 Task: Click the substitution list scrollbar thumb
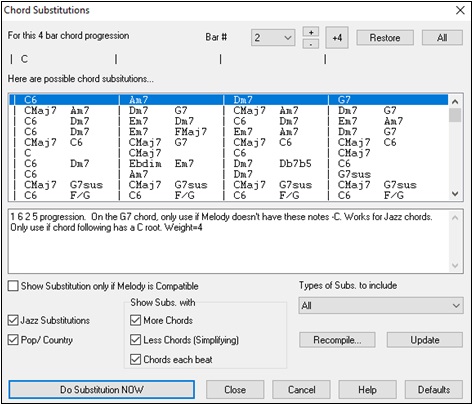455,115
